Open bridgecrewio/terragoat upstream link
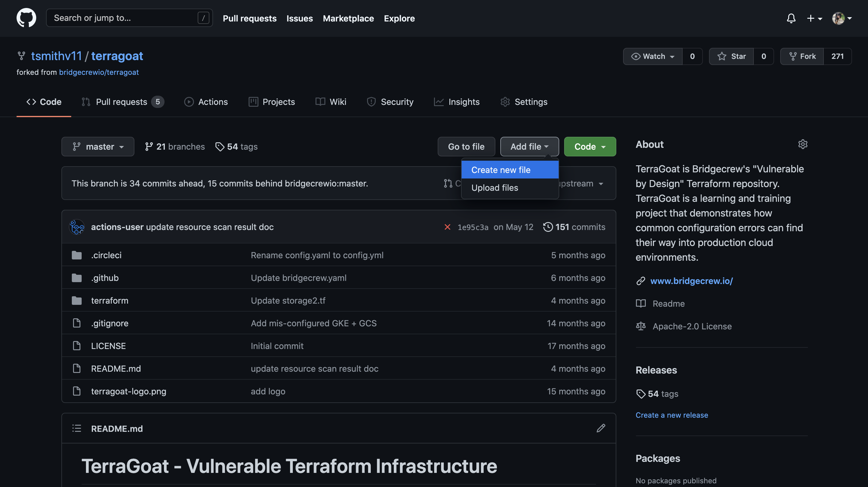Viewport: 868px width, 487px height. (x=99, y=72)
